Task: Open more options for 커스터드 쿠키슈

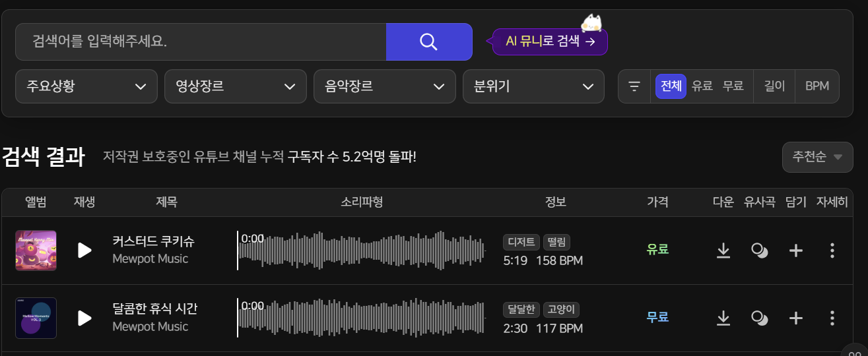Action: coord(832,251)
